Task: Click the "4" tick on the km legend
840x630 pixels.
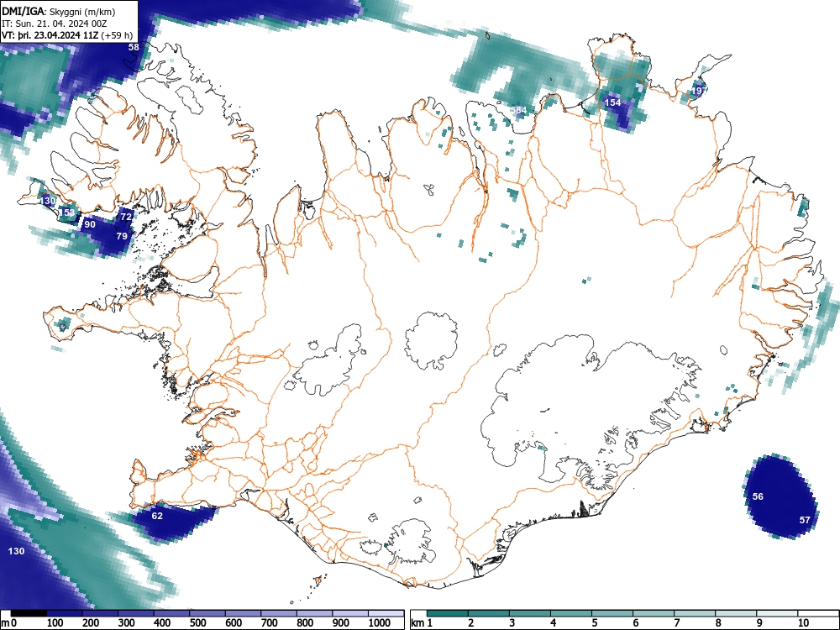Action: (x=553, y=623)
